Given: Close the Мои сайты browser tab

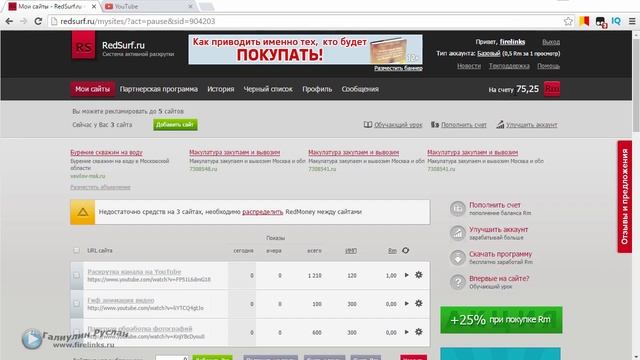Looking at the screenshot, I should click(x=93, y=7).
